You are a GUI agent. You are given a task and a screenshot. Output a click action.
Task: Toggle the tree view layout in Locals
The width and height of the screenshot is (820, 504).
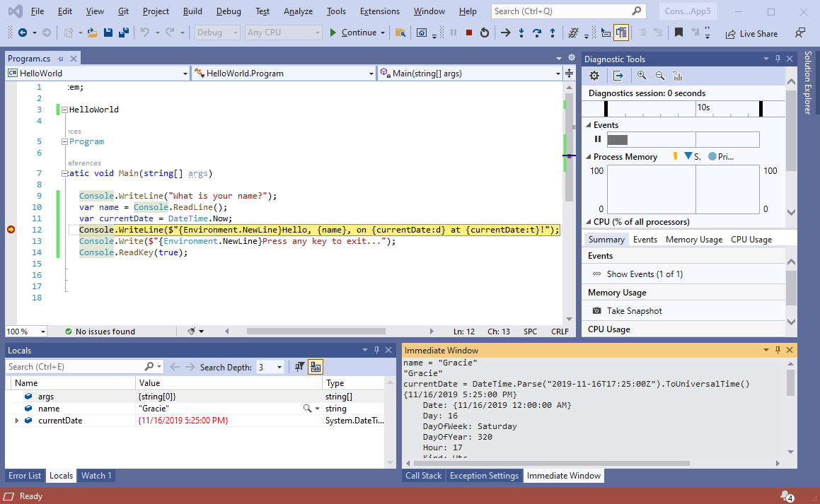(x=315, y=366)
